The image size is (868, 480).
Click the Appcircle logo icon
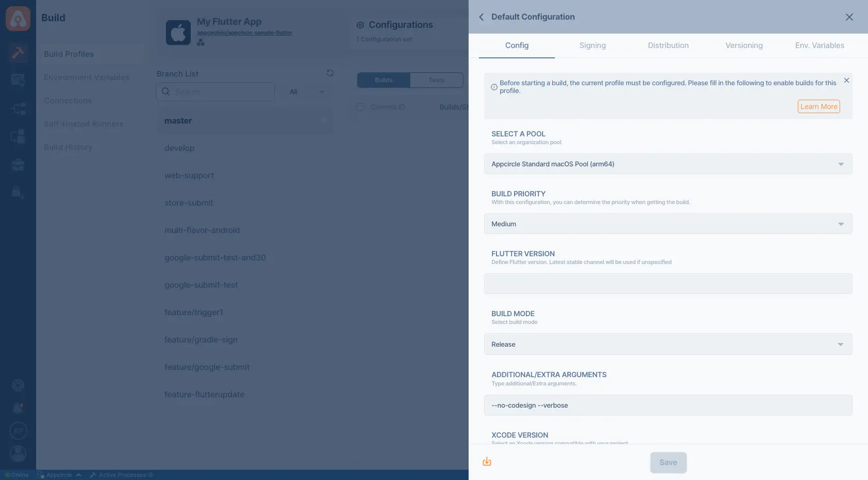(18, 19)
